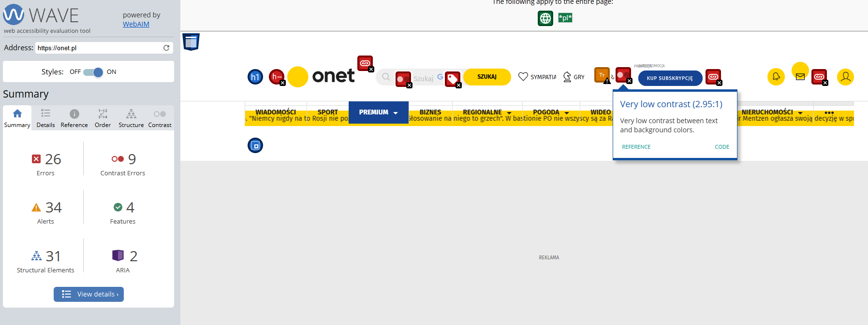Open the REFERENCE link in the tooltip
This screenshot has height=325, width=868.
pos(636,147)
